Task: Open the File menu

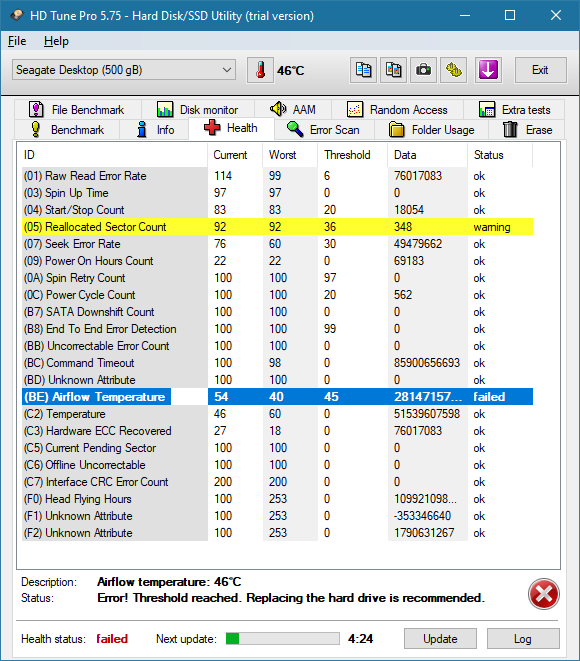Action: coord(17,41)
